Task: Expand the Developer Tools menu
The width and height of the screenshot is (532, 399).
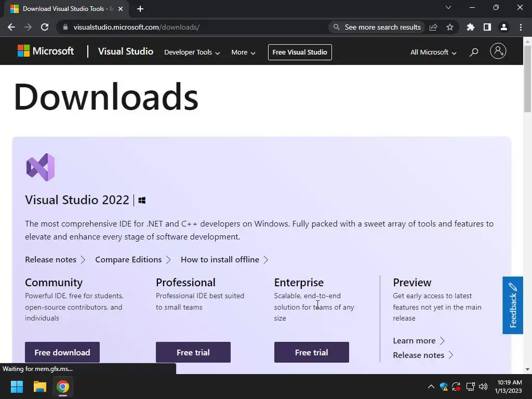Action: [x=192, y=52]
